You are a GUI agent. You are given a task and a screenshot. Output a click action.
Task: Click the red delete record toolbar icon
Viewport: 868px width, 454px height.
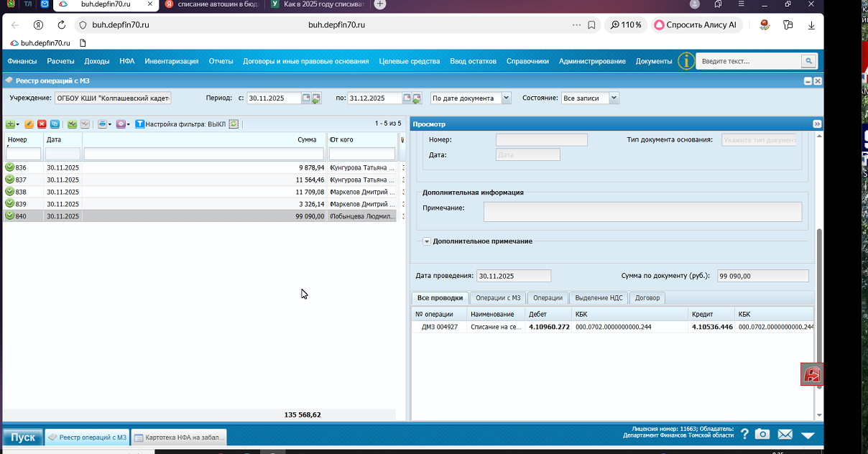pyautogui.click(x=42, y=124)
